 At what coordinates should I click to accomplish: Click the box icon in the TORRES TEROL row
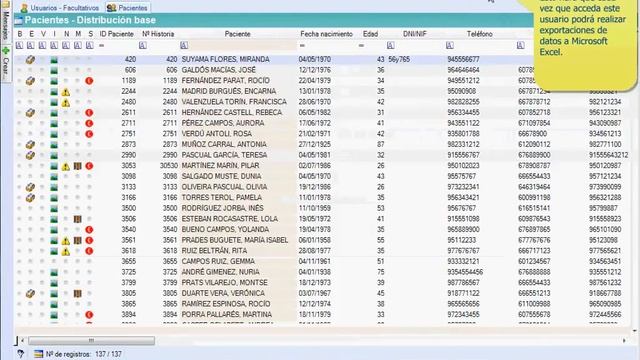(30, 198)
